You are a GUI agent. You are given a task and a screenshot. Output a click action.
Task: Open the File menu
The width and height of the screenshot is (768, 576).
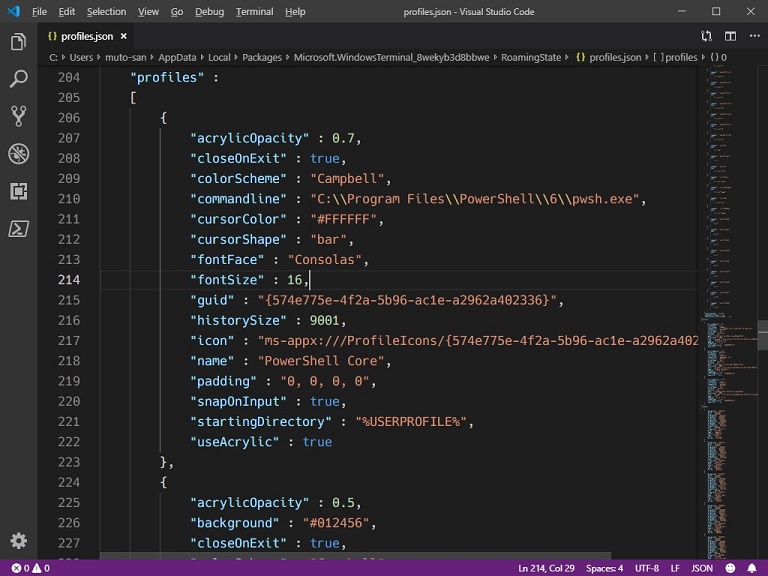pyautogui.click(x=39, y=11)
